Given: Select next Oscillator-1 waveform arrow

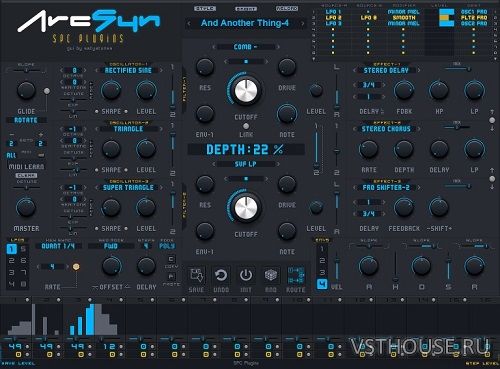Looking at the screenshot, I should tap(161, 70).
